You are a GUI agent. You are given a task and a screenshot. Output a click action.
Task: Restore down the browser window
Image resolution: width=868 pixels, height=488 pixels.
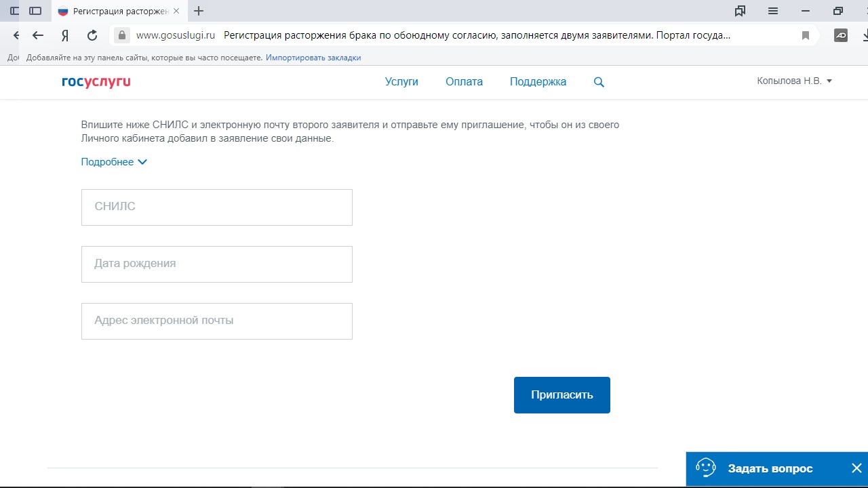pos(838,11)
